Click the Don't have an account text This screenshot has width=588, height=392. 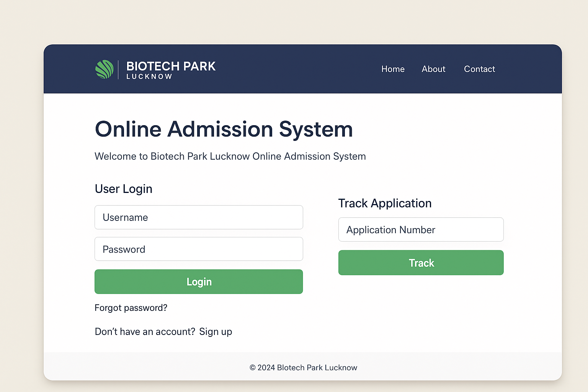click(145, 332)
